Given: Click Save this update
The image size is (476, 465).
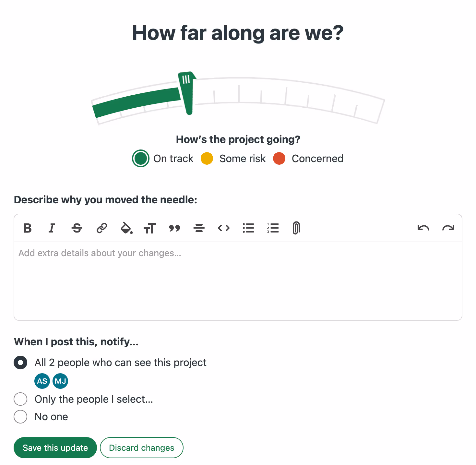Looking at the screenshot, I should pos(55,447).
